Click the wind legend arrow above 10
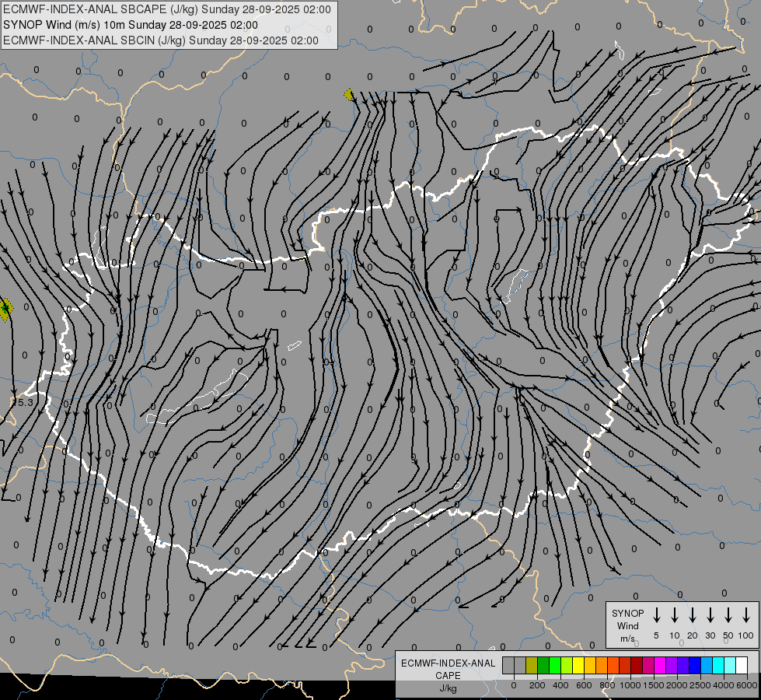This screenshot has width=761, height=700. pos(675,615)
